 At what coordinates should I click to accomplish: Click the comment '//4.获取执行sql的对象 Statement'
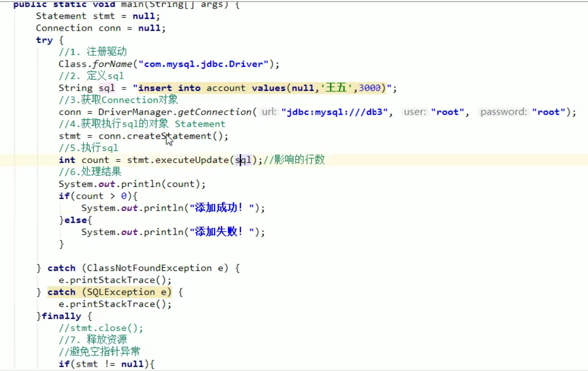click(142, 124)
